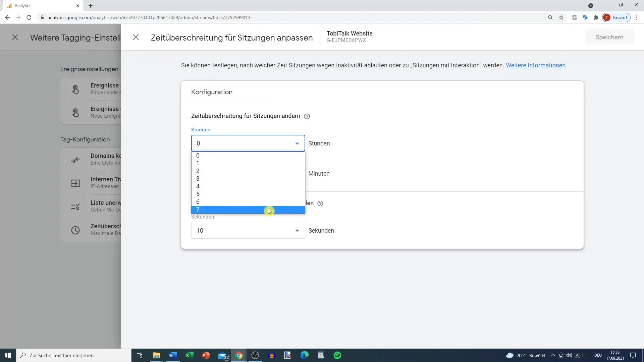Open Mail app from the taskbar

[223, 355]
